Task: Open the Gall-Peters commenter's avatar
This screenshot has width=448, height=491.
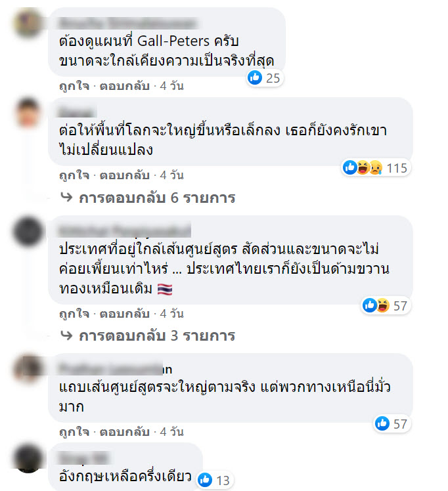Action: pyautogui.click(x=28, y=24)
